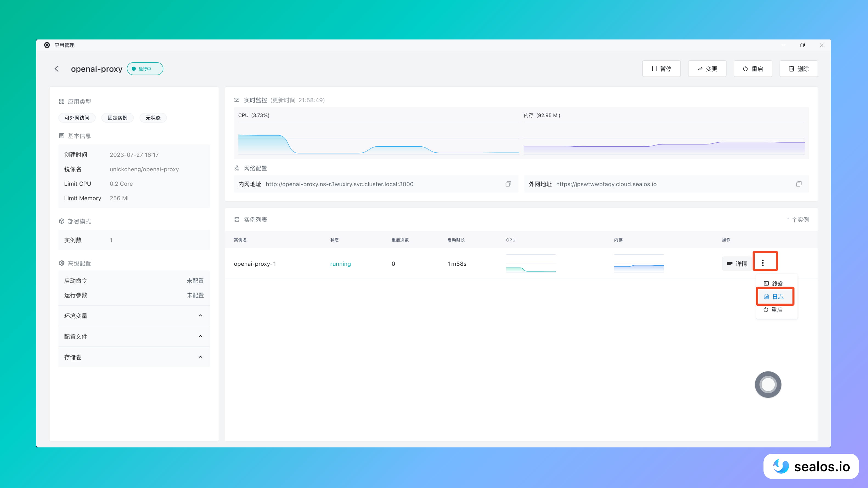This screenshot has height=488, width=868.
Task: Click the Sealos app logo in title bar
Action: (47, 45)
